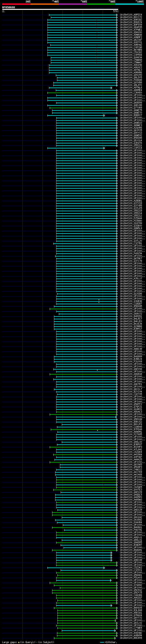Click the hit label UniRef100_C3Z7B1
The height and width of the screenshot is (644, 146).
tap(131, 243)
